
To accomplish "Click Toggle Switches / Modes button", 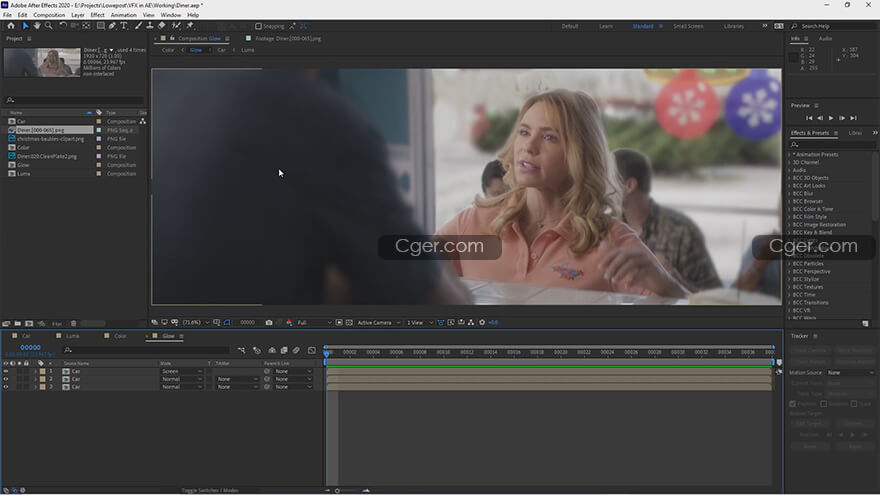I will tap(210, 491).
